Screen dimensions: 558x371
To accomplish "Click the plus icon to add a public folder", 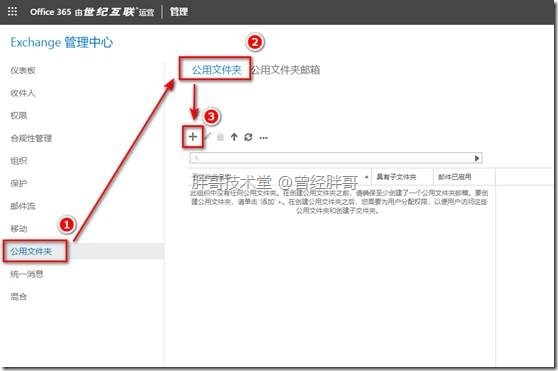I will [193, 137].
